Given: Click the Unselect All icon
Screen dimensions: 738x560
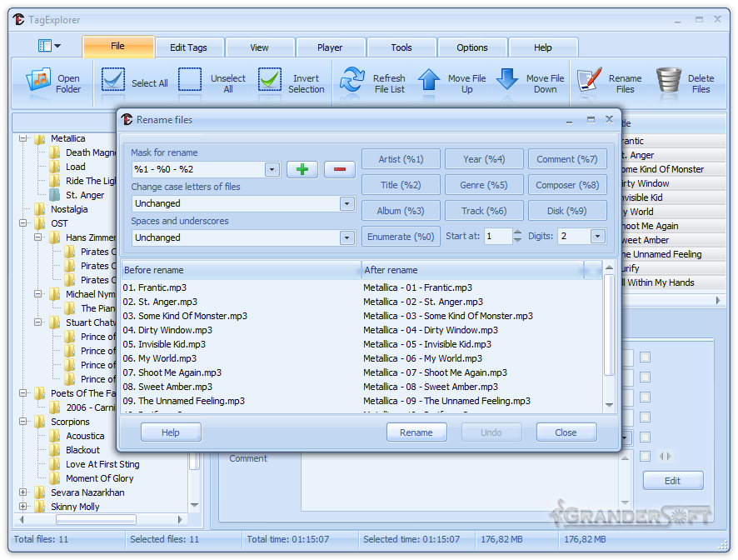Looking at the screenshot, I should pyautogui.click(x=190, y=80).
